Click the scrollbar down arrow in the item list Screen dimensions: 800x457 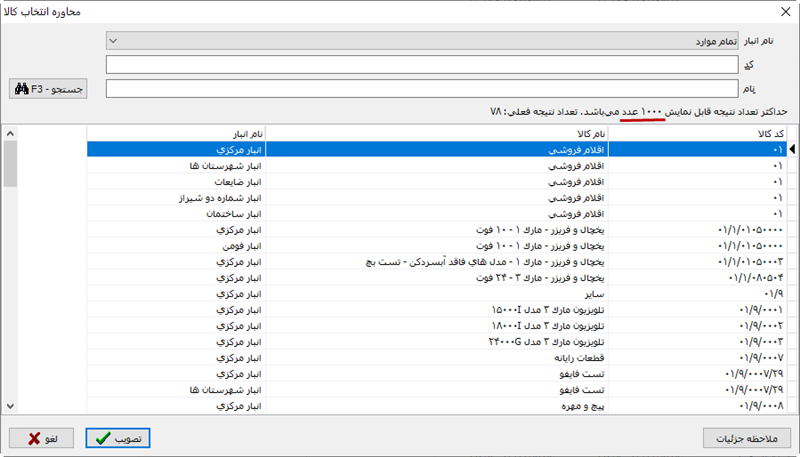pos(10,406)
